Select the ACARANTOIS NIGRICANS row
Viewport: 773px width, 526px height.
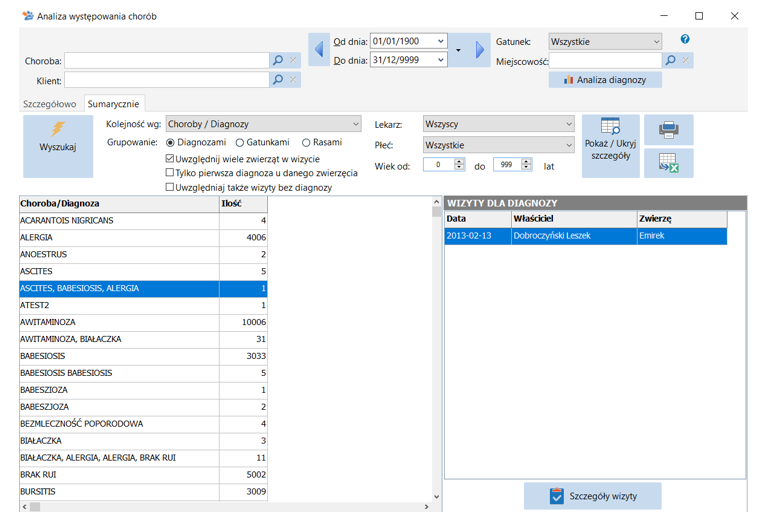tap(143, 220)
